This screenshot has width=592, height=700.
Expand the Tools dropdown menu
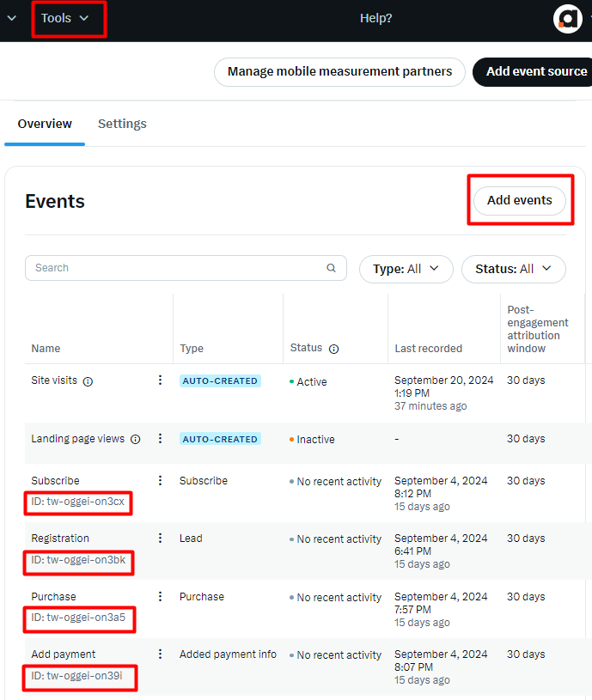65,18
